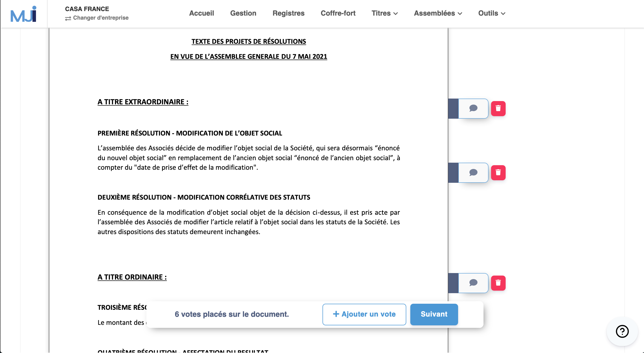Click DEUXIÈME RÉSOLUTION heading text
Viewport: 644px width, 353px height.
(204, 197)
